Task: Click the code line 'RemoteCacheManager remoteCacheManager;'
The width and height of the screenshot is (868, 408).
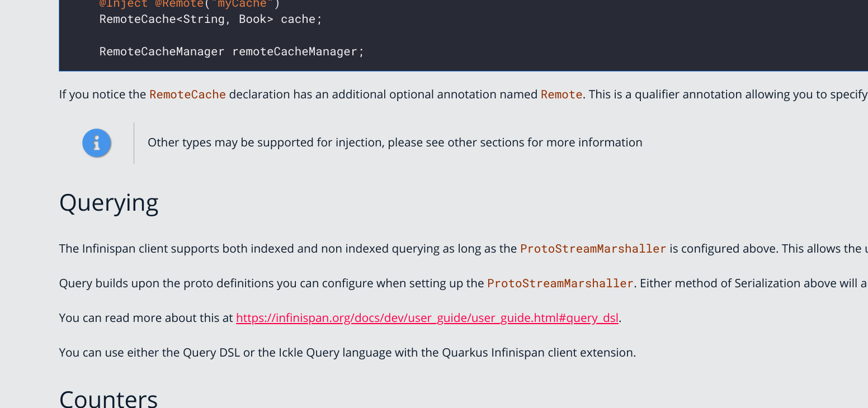Action: 232,51
